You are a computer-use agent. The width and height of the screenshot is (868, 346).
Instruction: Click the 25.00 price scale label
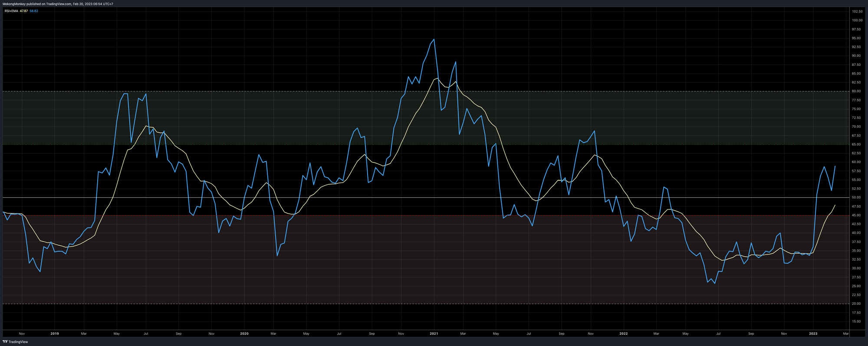pyautogui.click(x=857, y=286)
